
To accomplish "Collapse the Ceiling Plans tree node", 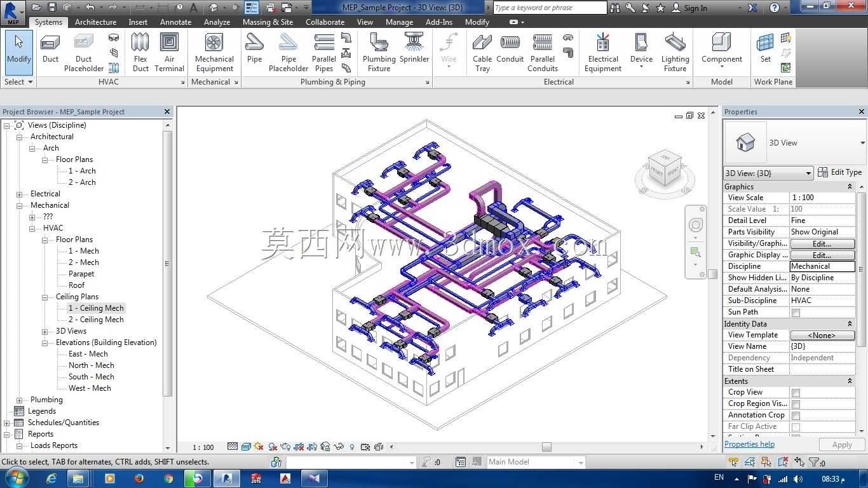I will [45, 297].
